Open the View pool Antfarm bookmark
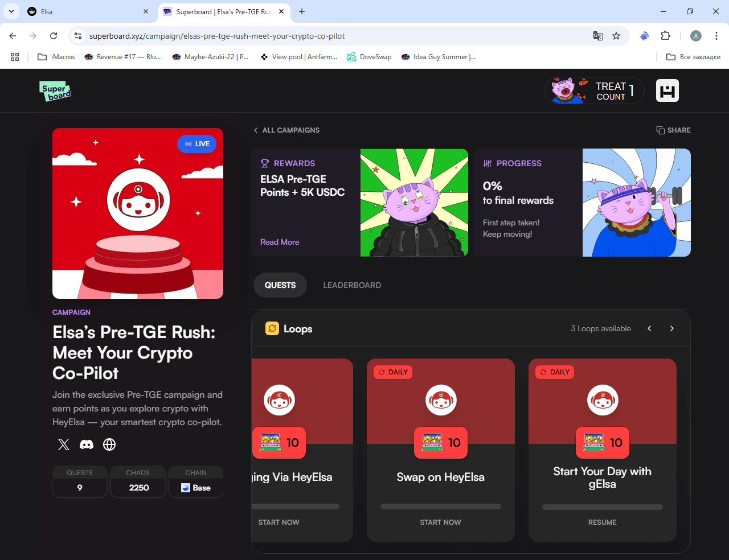729x560 pixels. 299,57
